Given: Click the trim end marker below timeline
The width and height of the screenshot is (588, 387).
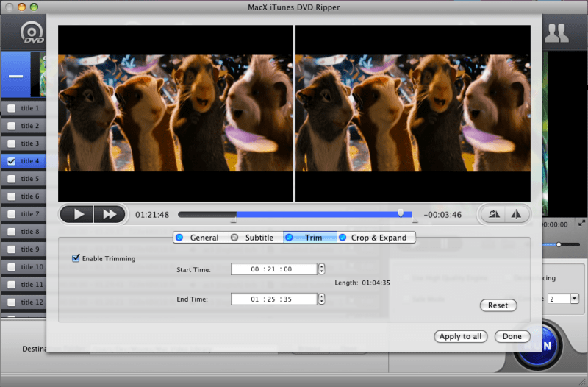Looking at the screenshot, I should [415, 220].
